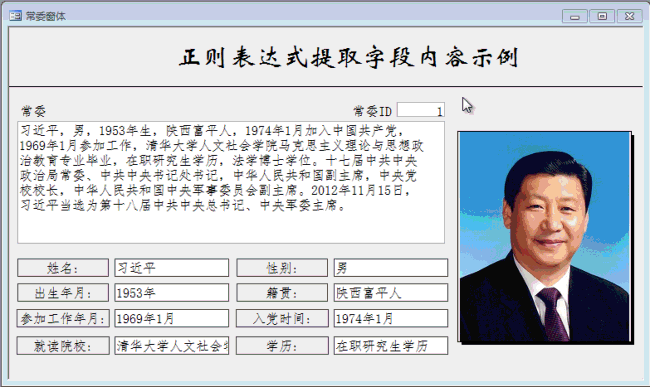Click the form icon in the title bar
650x387 pixels.
coord(15,16)
